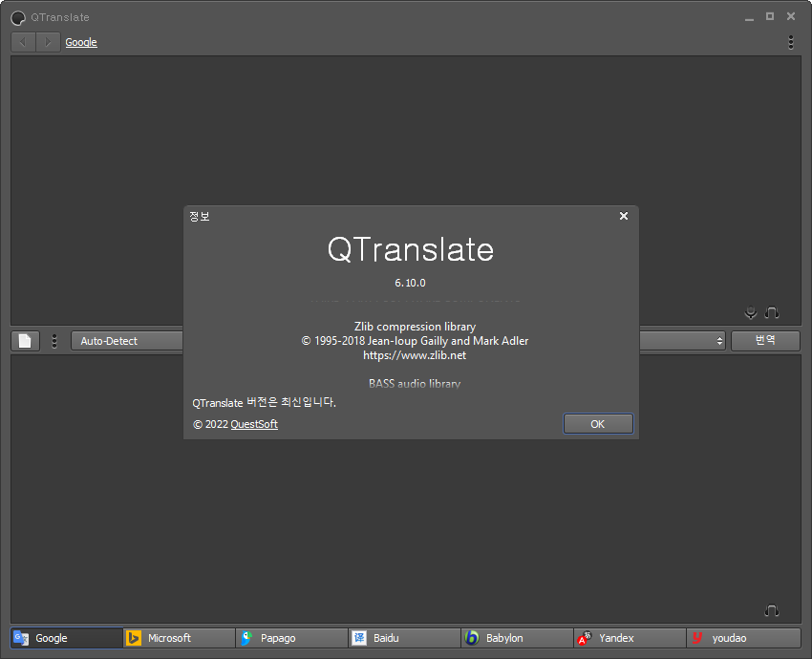Click OK in the 정보 dialog
Screen dimensions: 812x659
click(x=598, y=424)
